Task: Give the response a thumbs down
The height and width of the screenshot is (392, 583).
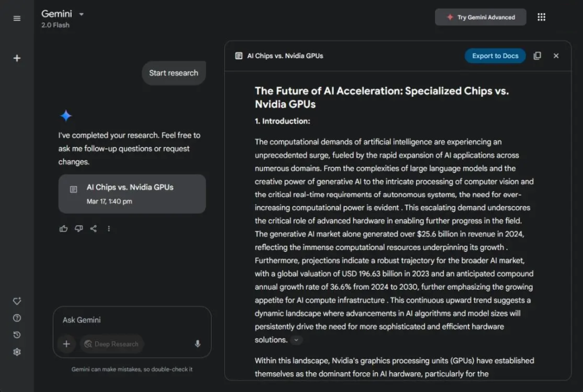Action: click(x=79, y=228)
